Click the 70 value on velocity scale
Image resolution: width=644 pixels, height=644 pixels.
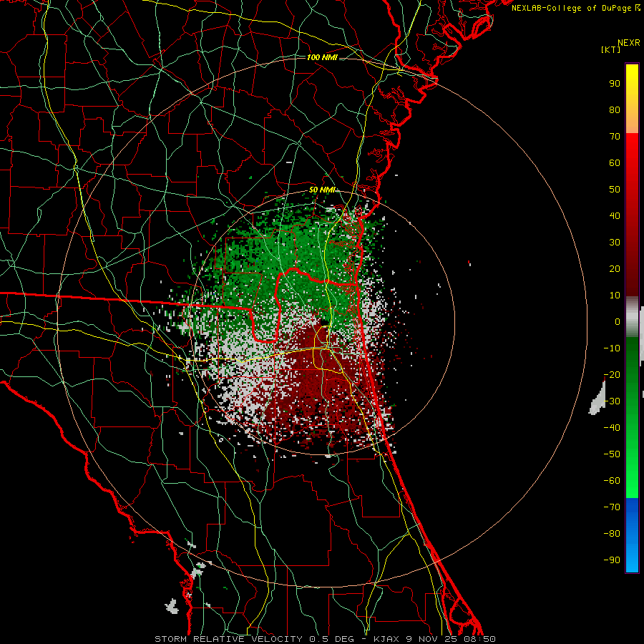(615, 137)
